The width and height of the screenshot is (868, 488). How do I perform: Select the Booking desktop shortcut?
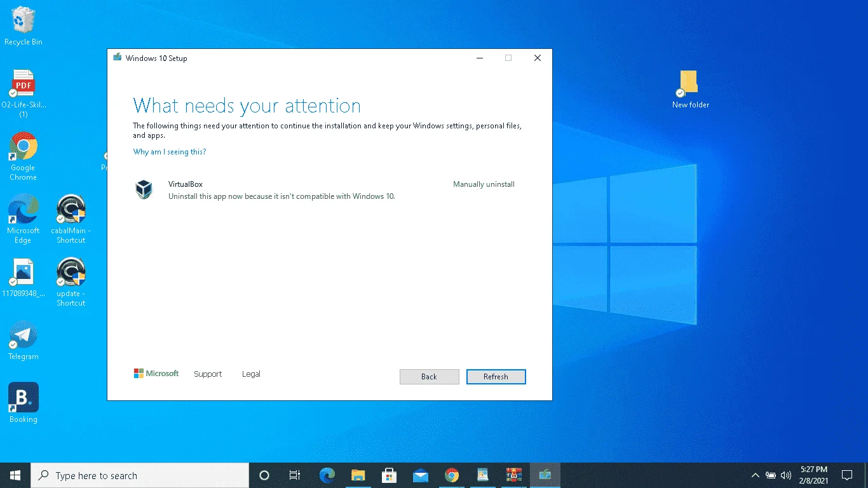point(24,403)
